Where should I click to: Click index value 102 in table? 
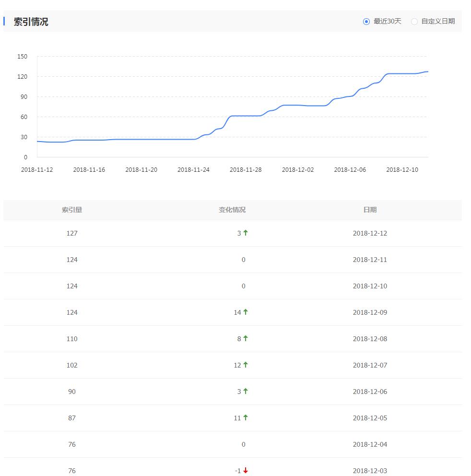point(72,365)
